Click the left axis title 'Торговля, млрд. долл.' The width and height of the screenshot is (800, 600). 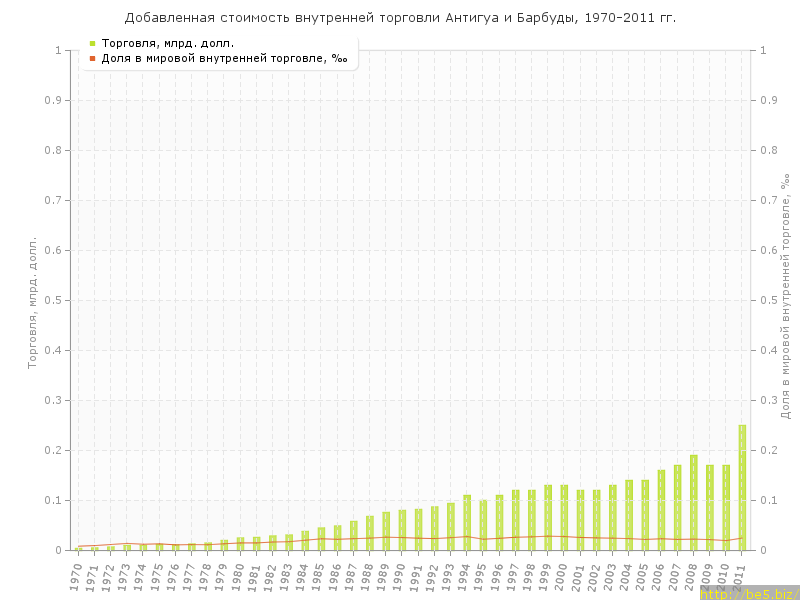32,302
